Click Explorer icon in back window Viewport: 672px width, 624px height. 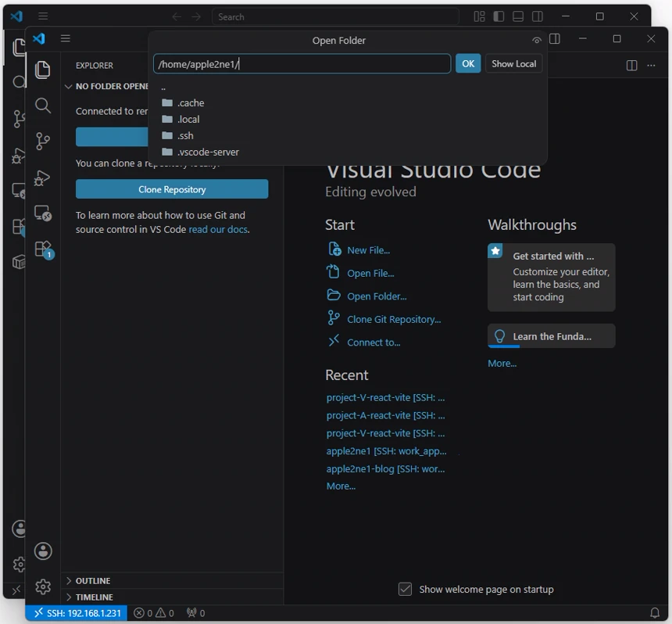19,47
